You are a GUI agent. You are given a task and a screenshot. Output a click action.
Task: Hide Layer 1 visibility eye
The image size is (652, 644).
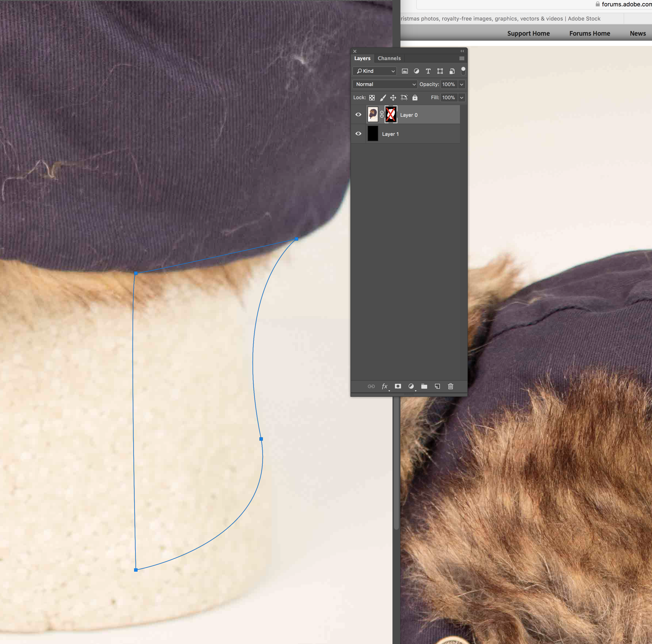pos(359,134)
